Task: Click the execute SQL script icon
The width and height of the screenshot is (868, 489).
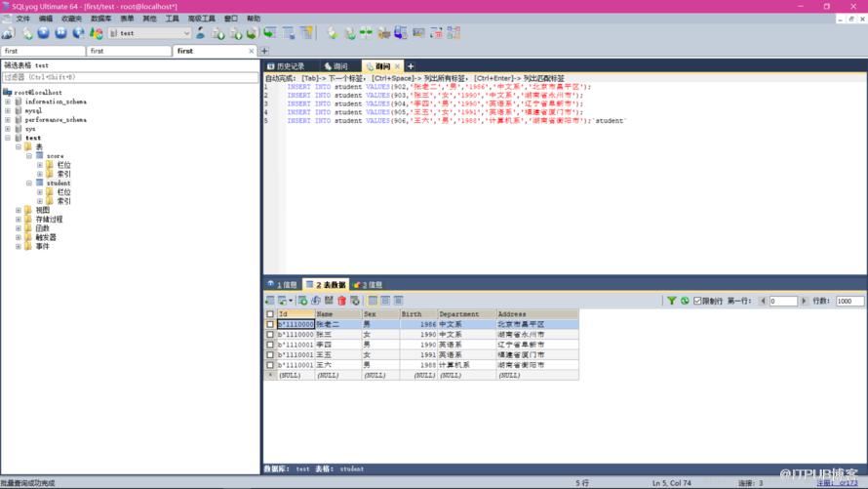Action: click(x=253, y=33)
